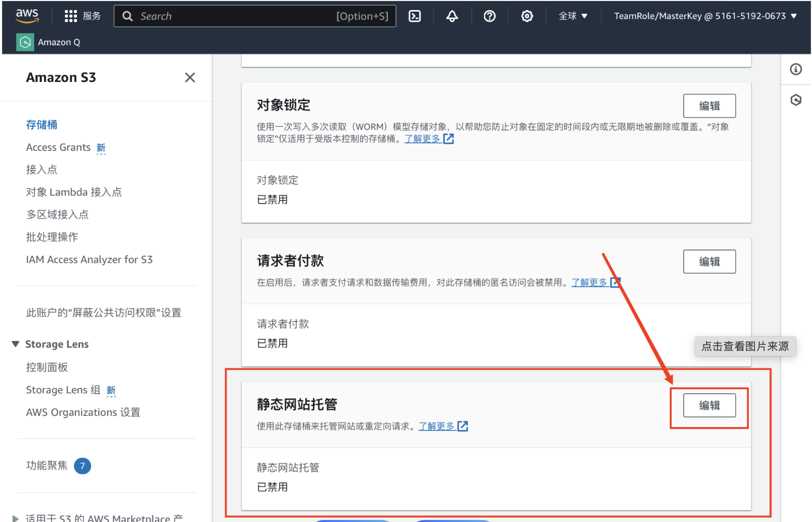812x522 pixels.
Task: Open the notifications bell
Action: pos(452,16)
